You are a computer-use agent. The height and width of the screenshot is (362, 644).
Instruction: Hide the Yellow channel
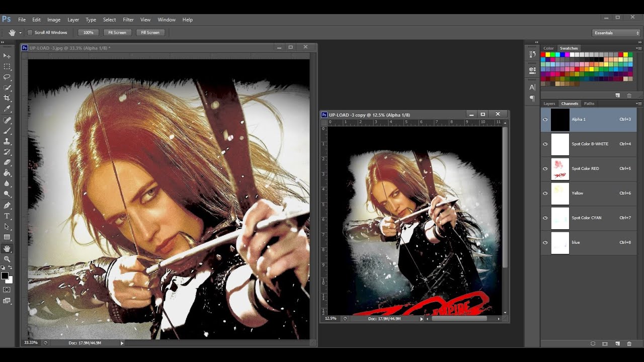pos(545,194)
